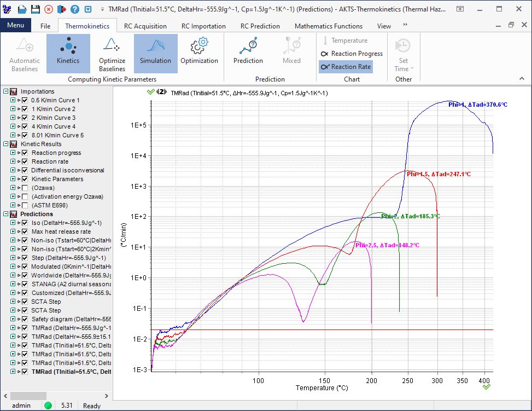
Task: Click the save floppy disk icon
Action: click(x=35, y=10)
